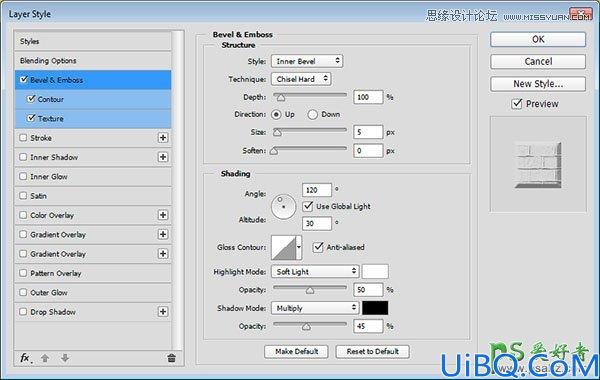Click the Altitude value input field

[317, 223]
